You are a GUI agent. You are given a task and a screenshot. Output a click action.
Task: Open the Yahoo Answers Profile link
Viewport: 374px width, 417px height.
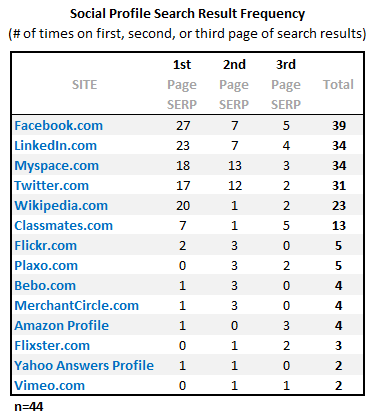pos(84,366)
